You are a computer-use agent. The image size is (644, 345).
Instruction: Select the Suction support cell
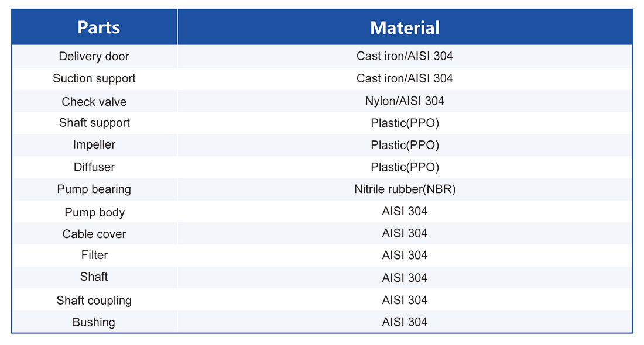[x=94, y=78]
